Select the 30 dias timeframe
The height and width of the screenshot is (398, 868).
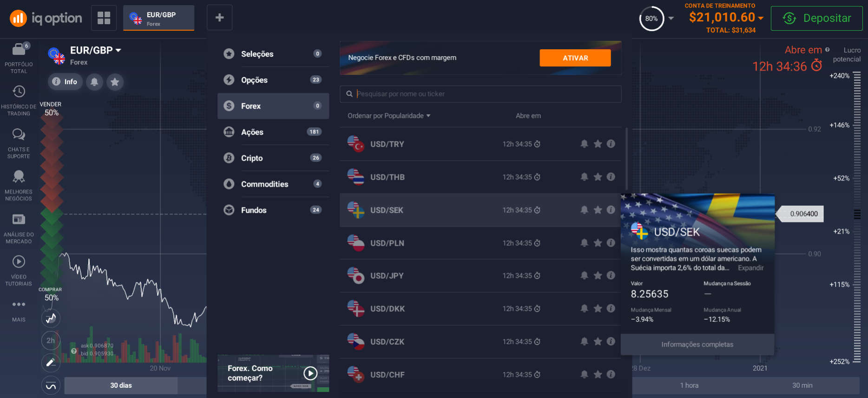pyautogui.click(x=121, y=385)
